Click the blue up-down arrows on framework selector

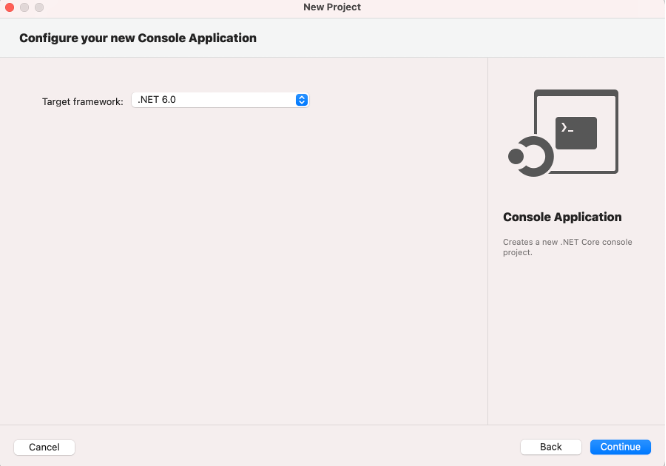pos(302,100)
